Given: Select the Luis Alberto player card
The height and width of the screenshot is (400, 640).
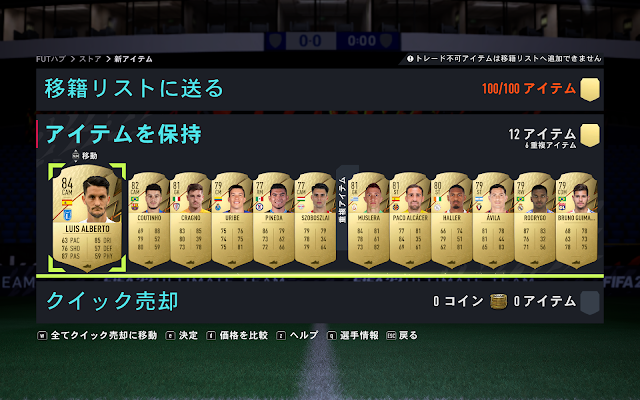Looking at the screenshot, I should [87, 218].
